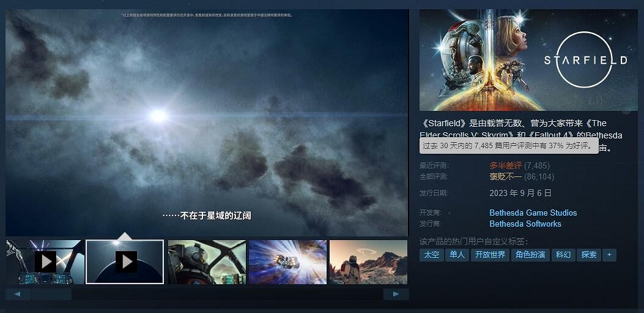Open the 单人 tag

(457, 255)
